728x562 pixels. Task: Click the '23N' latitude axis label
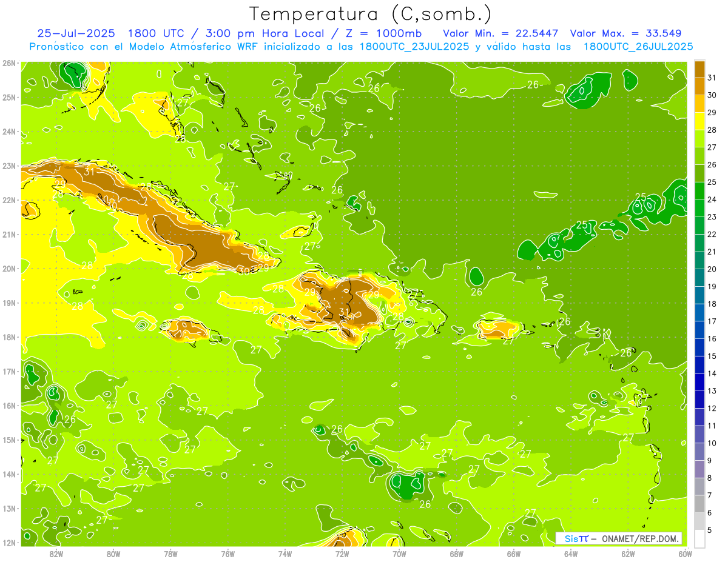[9, 166]
